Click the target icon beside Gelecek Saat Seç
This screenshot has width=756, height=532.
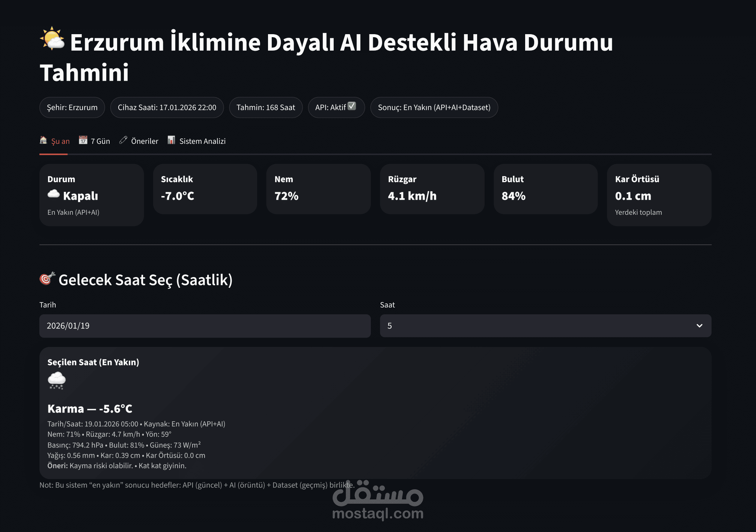point(47,279)
